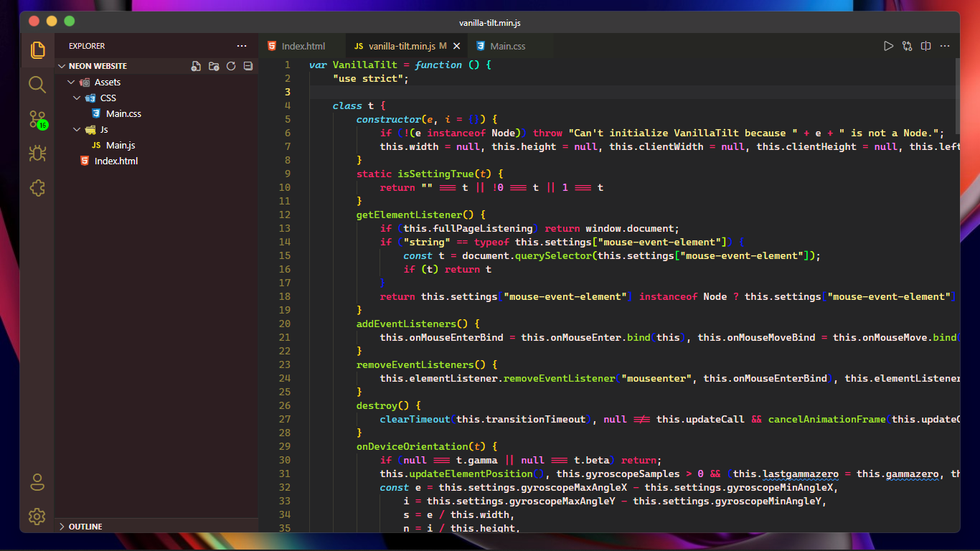Image resolution: width=980 pixels, height=551 pixels.
Task: Open changes compare icon in editor toolbar
Action: [908, 46]
